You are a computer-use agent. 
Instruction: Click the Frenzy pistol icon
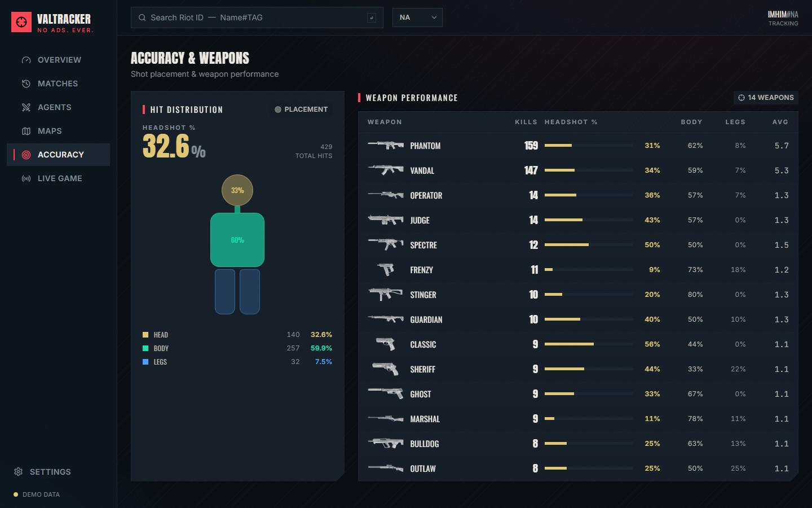point(386,269)
